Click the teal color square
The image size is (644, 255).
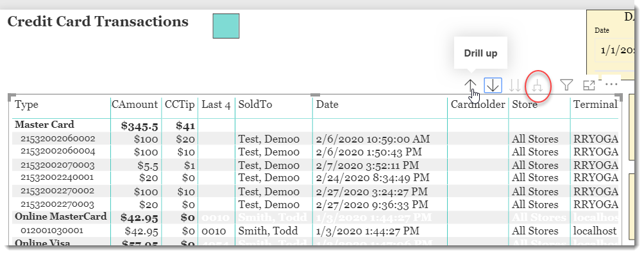226,26
